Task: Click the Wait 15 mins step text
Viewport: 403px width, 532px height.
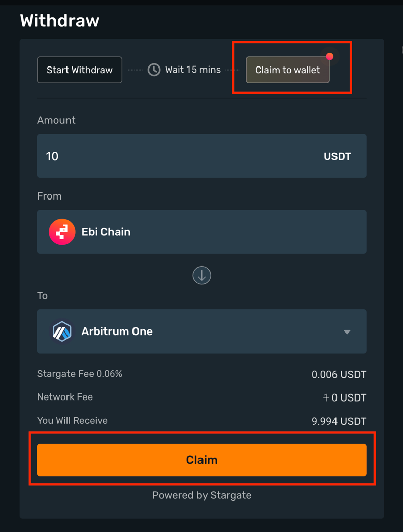Action: (193, 70)
